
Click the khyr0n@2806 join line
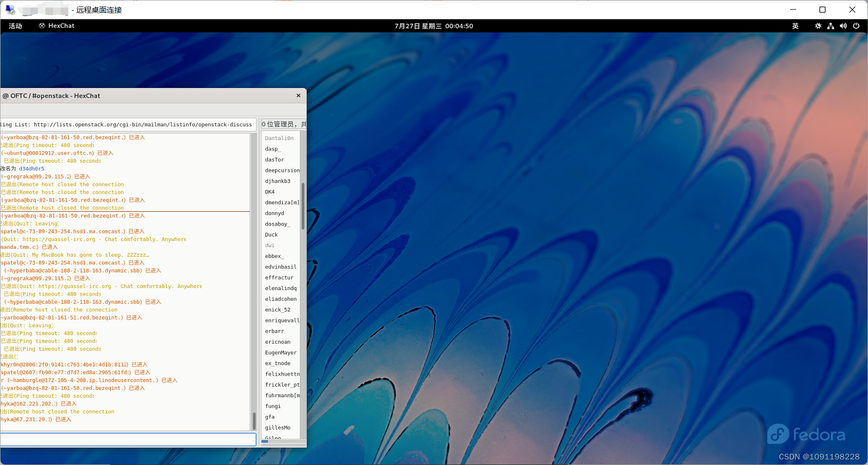tap(74, 364)
